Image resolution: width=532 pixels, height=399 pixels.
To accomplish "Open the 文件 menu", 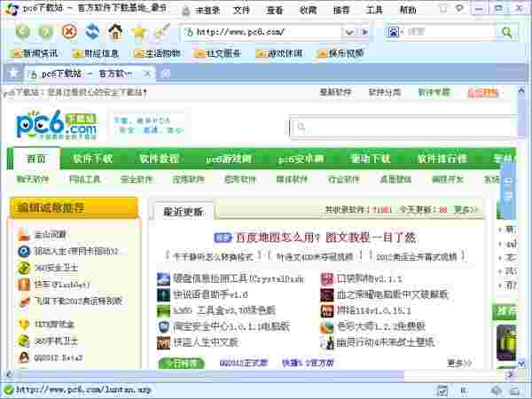I will pos(241,10).
